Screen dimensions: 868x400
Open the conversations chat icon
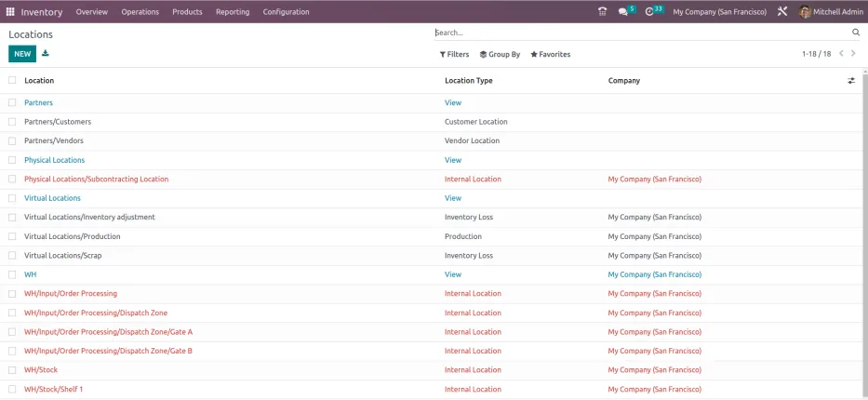[622, 11]
